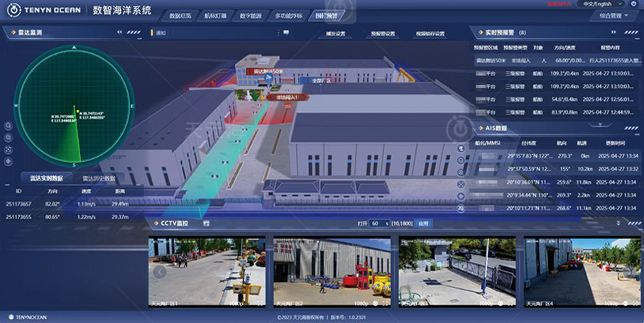Screen dimensions: 644x323
Task: Click the CCTV monitoring grid layout icon
Action: click(x=207, y=223)
